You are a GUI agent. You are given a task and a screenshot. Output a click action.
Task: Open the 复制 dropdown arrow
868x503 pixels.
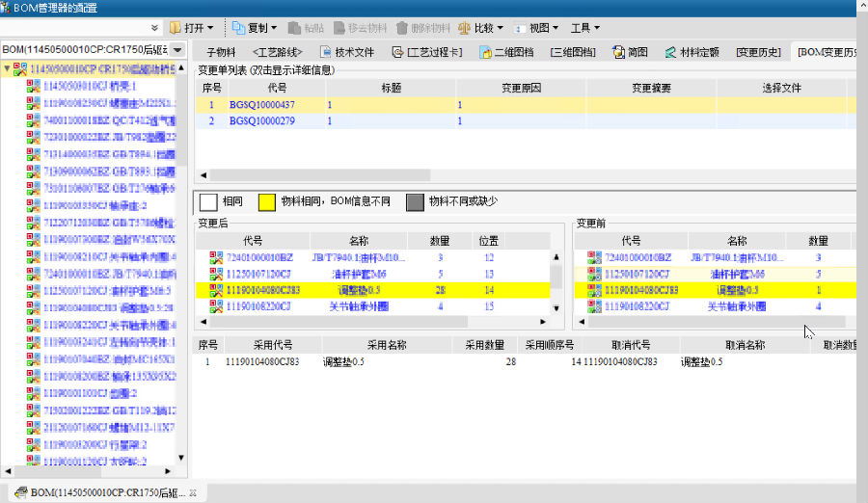(x=274, y=28)
